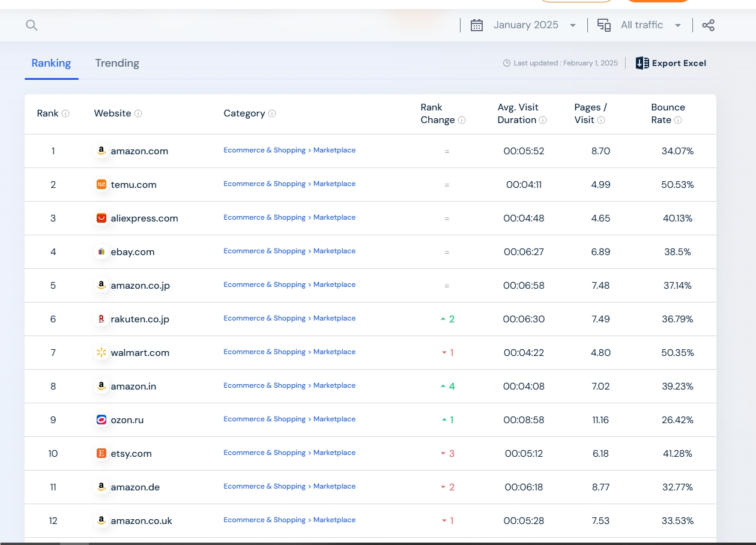The image size is (756, 545).
Task: Switch to the Ranking tab
Action: (x=51, y=63)
